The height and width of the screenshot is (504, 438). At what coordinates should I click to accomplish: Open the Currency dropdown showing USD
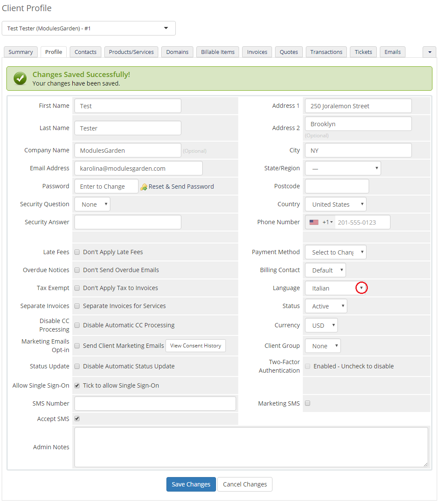pyautogui.click(x=321, y=326)
